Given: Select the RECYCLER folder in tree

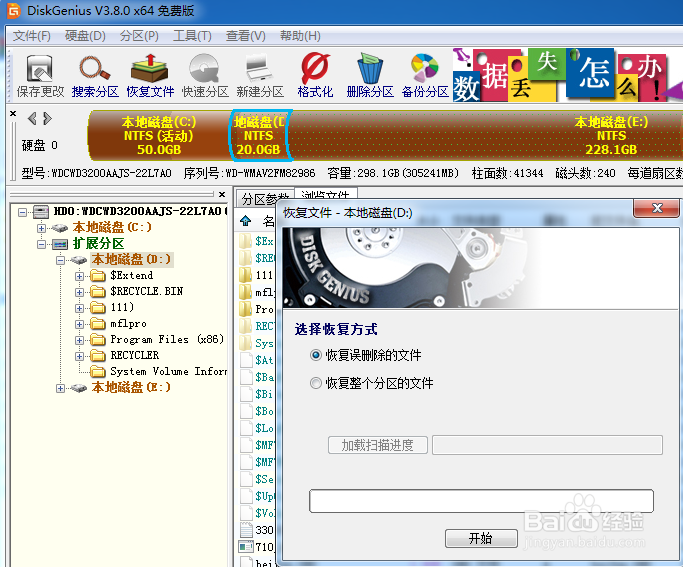Looking at the screenshot, I should coord(135,355).
